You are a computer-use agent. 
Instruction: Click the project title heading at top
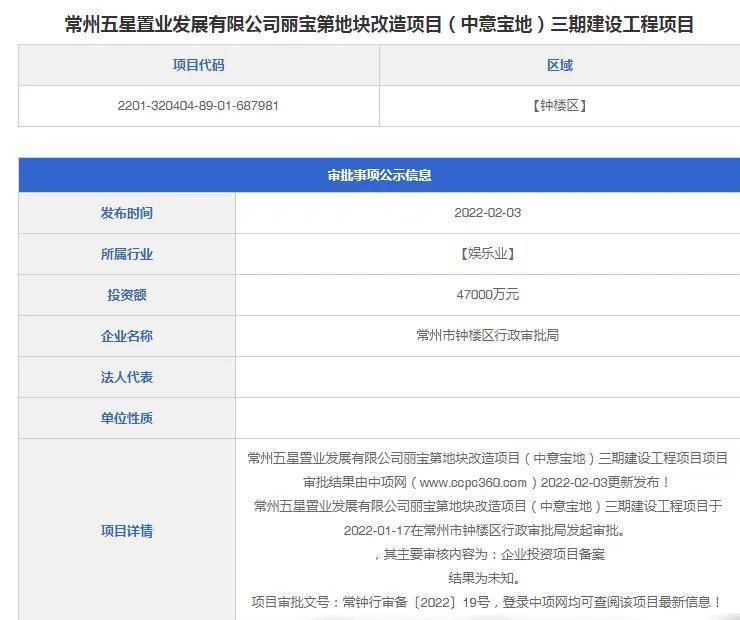(379, 25)
